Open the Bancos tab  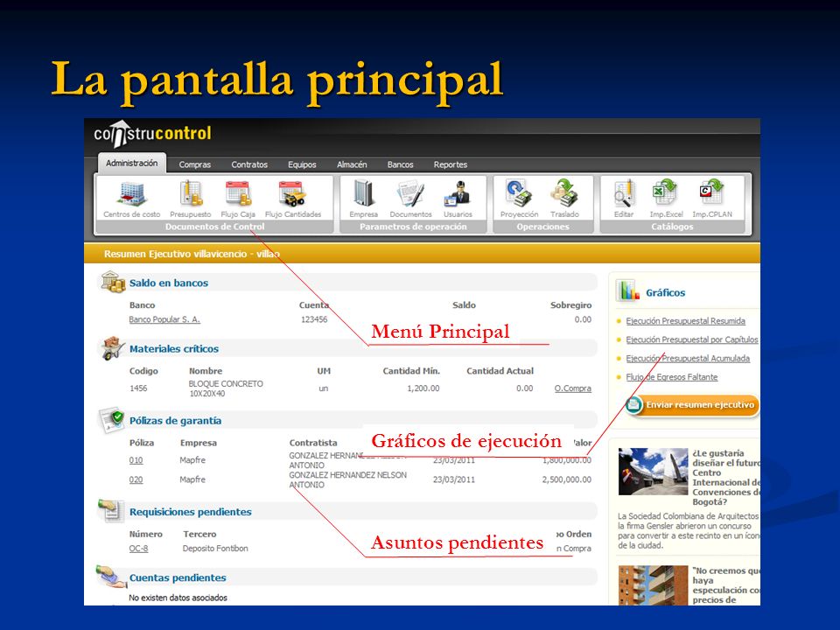[x=400, y=164]
